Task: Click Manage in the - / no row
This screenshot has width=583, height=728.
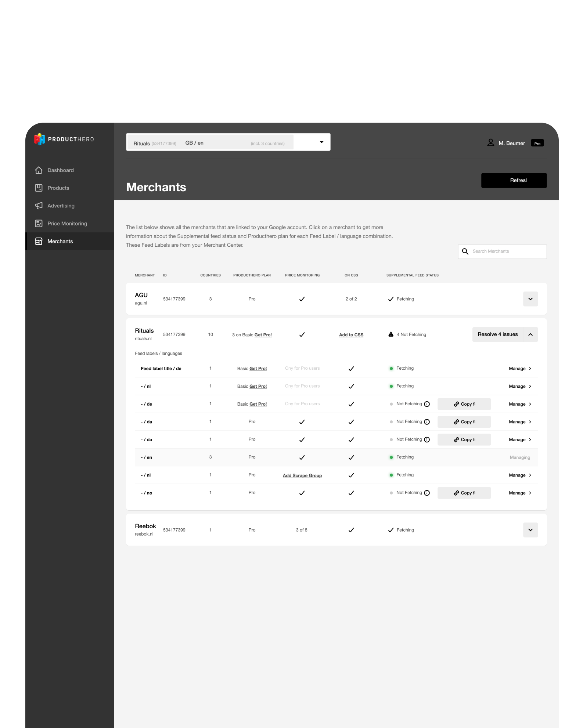Action: pos(520,493)
